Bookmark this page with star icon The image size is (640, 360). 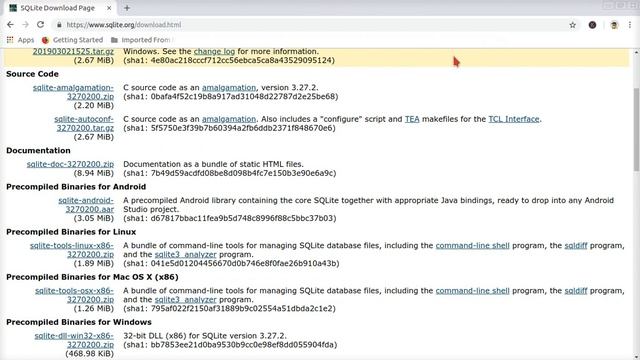[573, 25]
